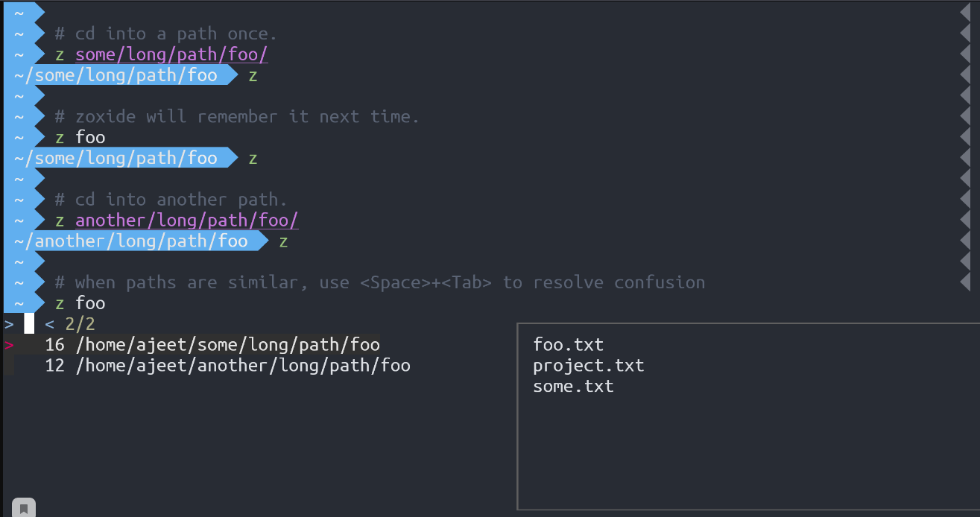Screen dimensions: 980x517
Task: Click the bookmark icon in bottom-left corner
Action: 23,508
